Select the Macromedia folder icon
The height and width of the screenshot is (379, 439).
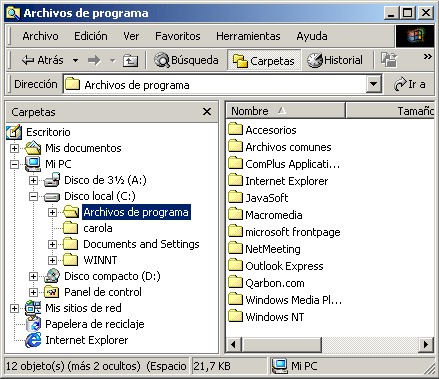(235, 214)
